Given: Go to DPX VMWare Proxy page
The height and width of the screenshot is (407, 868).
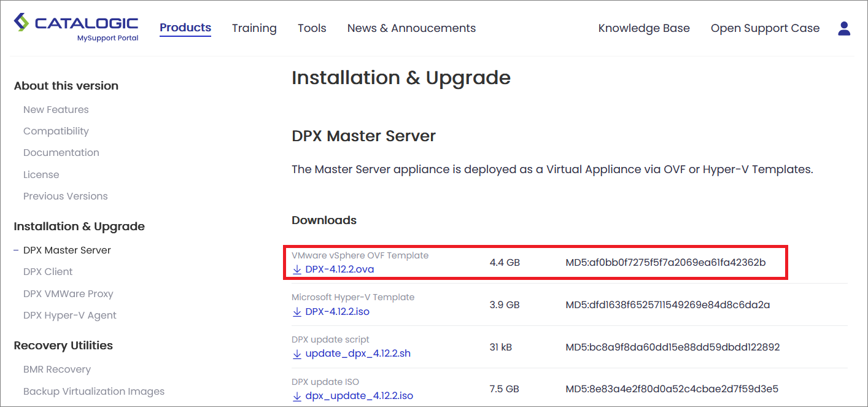Looking at the screenshot, I should click(x=68, y=294).
